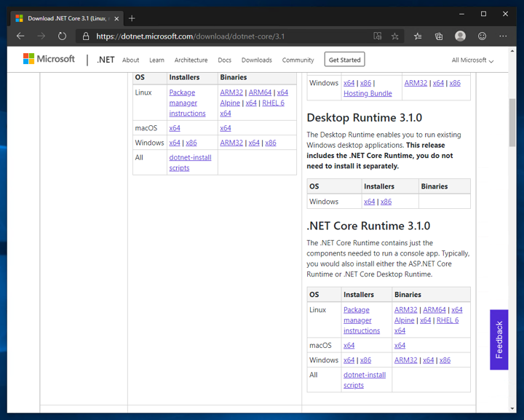524x420 pixels.
Task: Click the browser forward arrow
Action: [41, 36]
